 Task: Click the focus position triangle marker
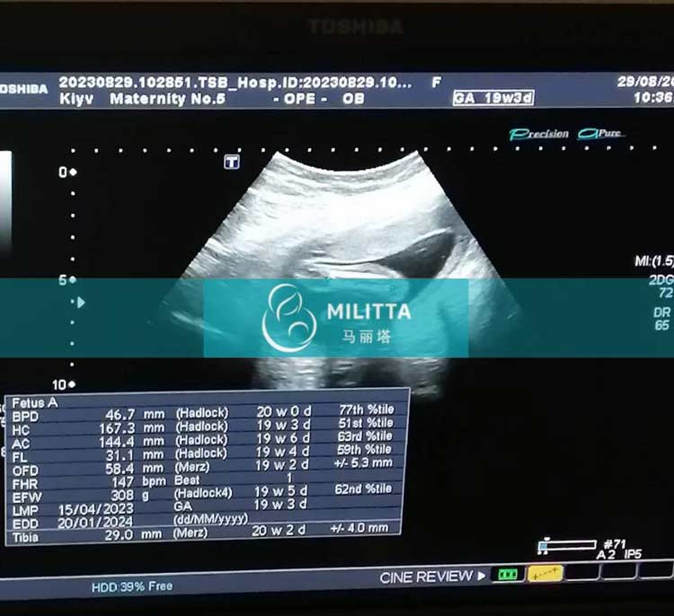click(81, 303)
